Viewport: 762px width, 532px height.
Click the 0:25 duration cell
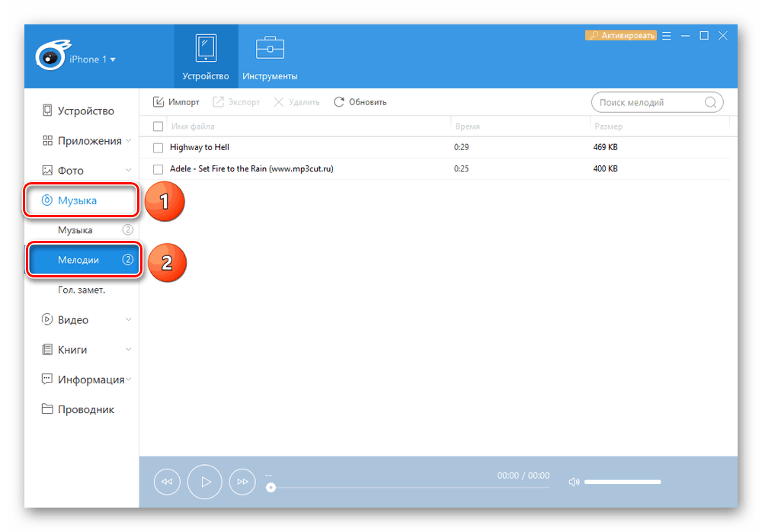click(x=461, y=168)
